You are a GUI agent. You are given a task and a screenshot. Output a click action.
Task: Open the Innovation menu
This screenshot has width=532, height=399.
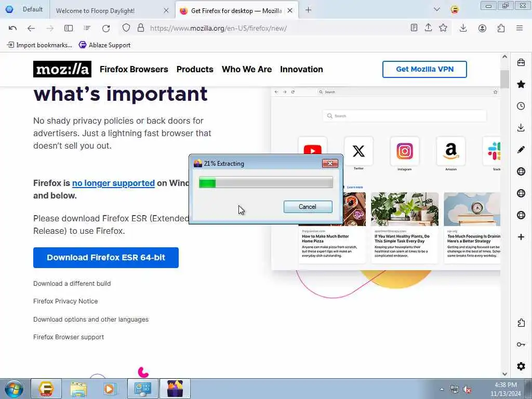coord(301,69)
